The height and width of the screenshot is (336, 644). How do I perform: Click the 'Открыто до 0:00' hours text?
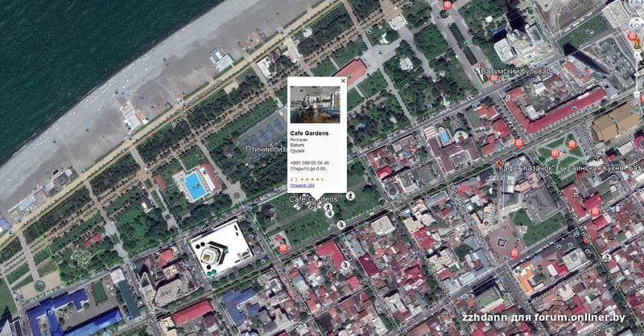[x=308, y=169]
